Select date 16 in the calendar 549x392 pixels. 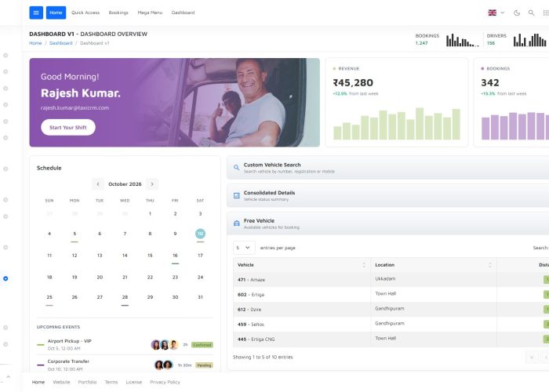tap(175, 256)
